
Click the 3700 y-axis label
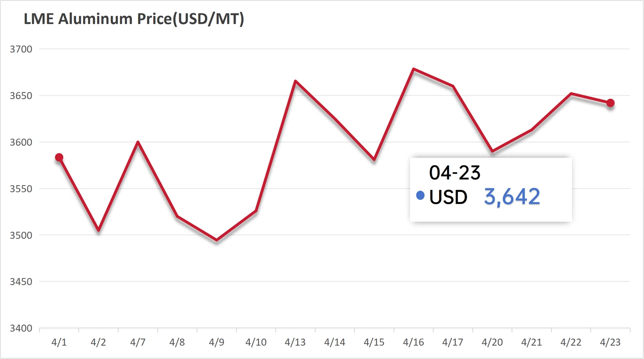click(x=21, y=49)
